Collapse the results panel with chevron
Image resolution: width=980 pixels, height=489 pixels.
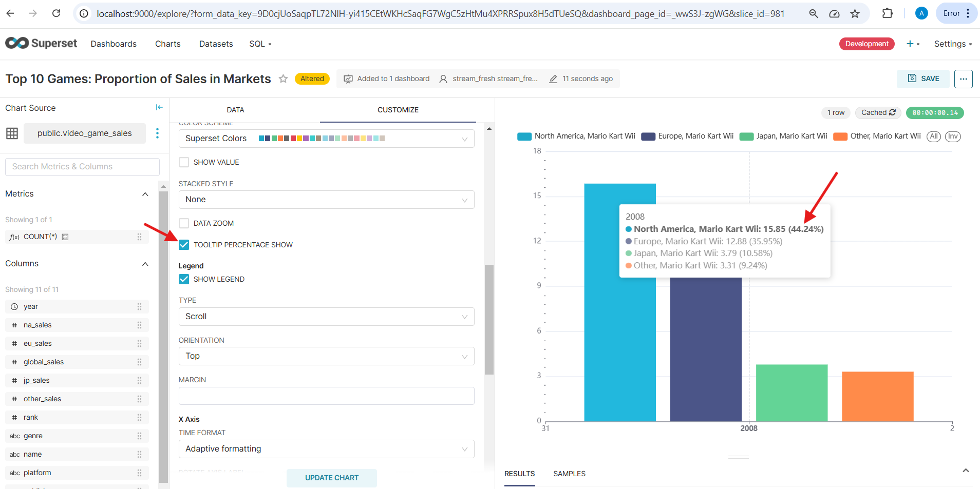[966, 471]
